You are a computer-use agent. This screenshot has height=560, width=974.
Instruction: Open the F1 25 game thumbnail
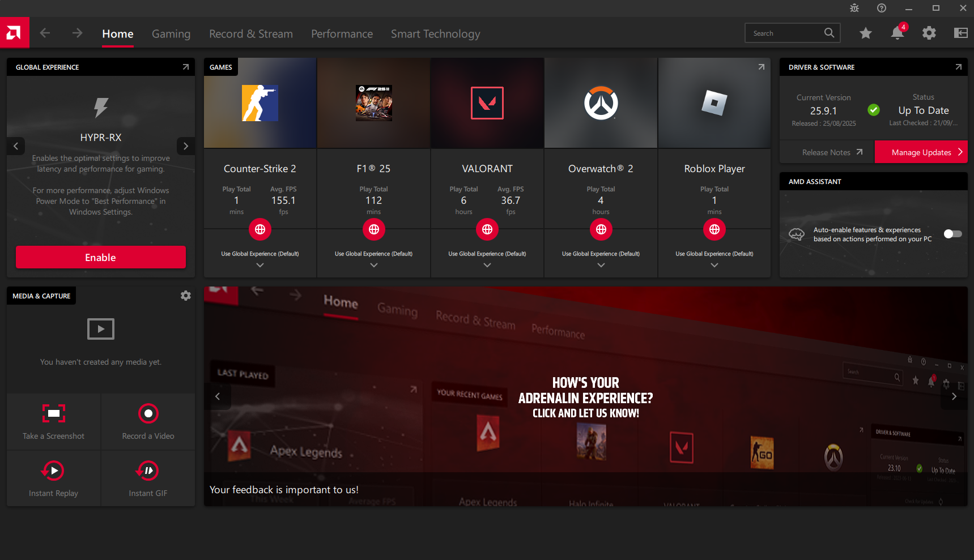pos(374,103)
